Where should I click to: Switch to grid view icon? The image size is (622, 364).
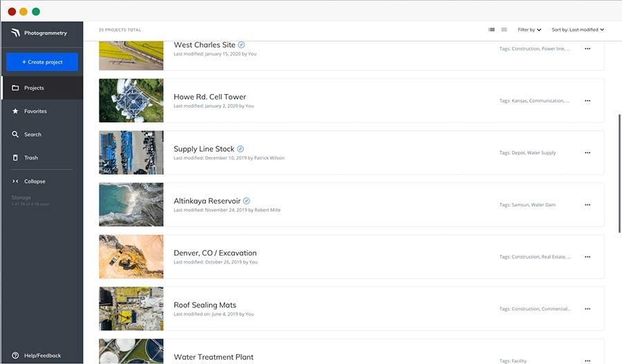click(x=505, y=30)
